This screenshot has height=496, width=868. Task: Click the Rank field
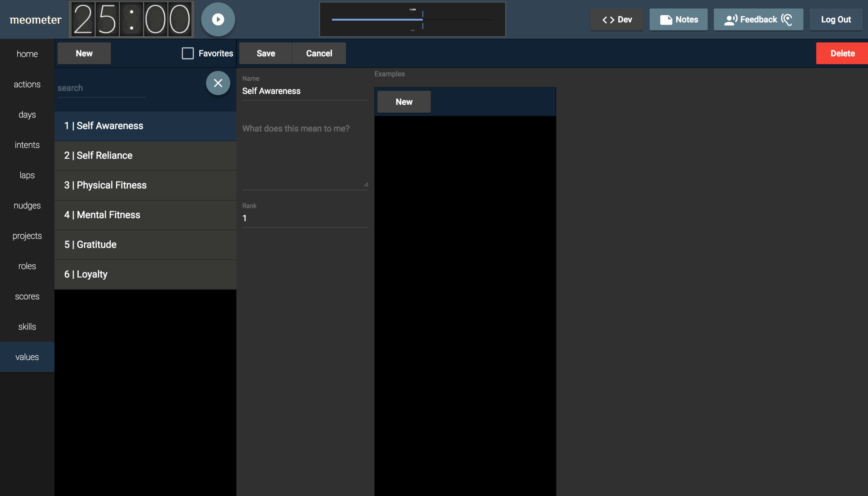coord(305,218)
